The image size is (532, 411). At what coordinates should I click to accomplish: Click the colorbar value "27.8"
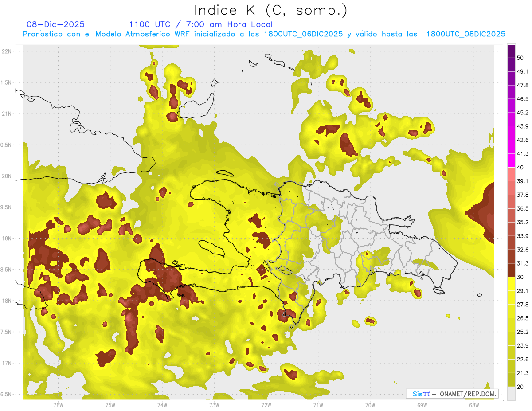pos(523,304)
